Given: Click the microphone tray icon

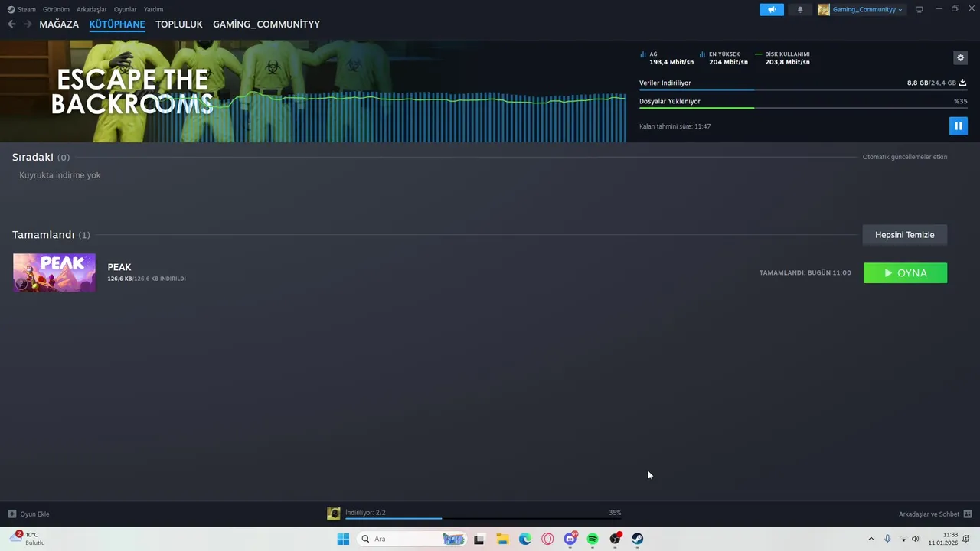Looking at the screenshot, I should (x=887, y=539).
